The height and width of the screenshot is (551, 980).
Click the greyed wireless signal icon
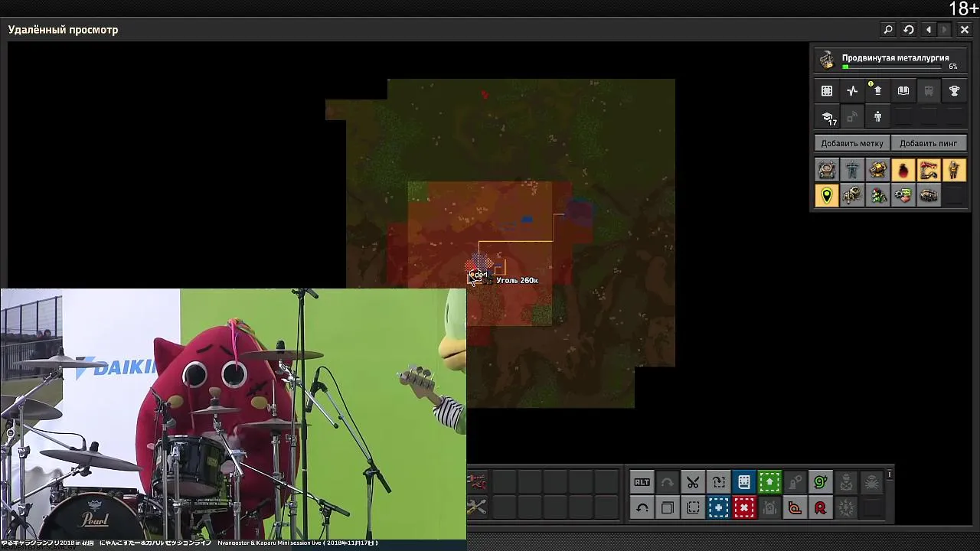pos(852,117)
